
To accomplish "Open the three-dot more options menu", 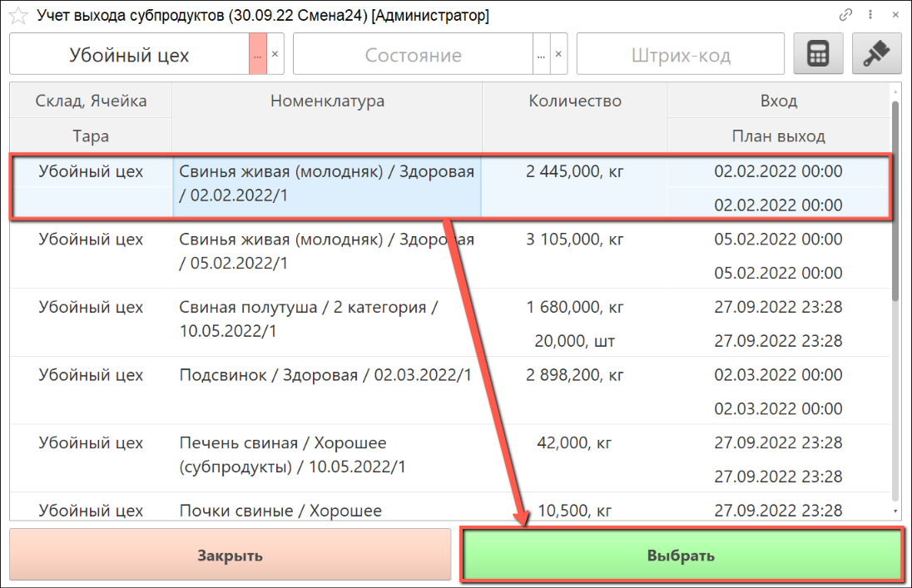I will click(870, 15).
